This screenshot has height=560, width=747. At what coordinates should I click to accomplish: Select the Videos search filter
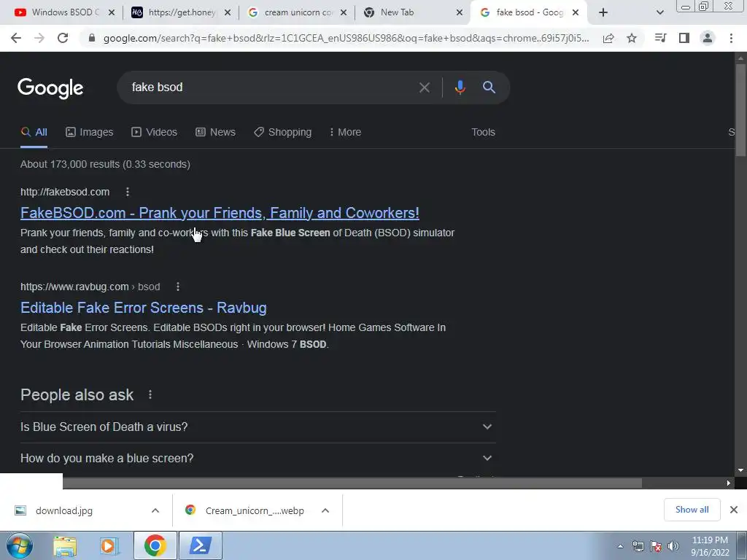155,133
